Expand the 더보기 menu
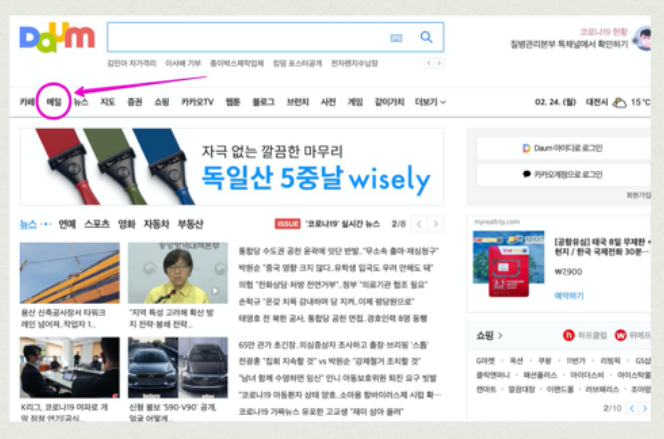This screenshot has width=664, height=439. point(430,102)
